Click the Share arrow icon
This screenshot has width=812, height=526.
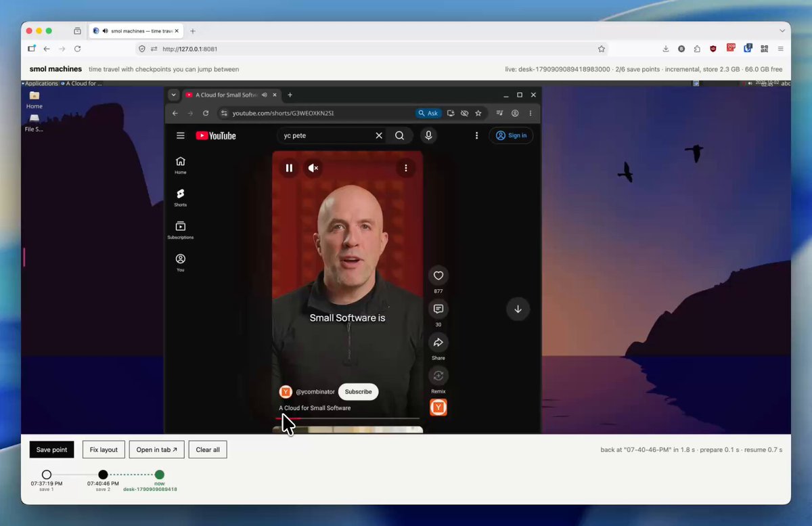pyautogui.click(x=438, y=343)
